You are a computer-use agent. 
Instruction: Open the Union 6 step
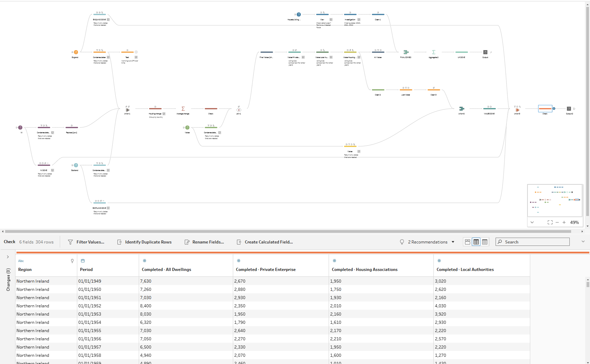tap(462, 109)
